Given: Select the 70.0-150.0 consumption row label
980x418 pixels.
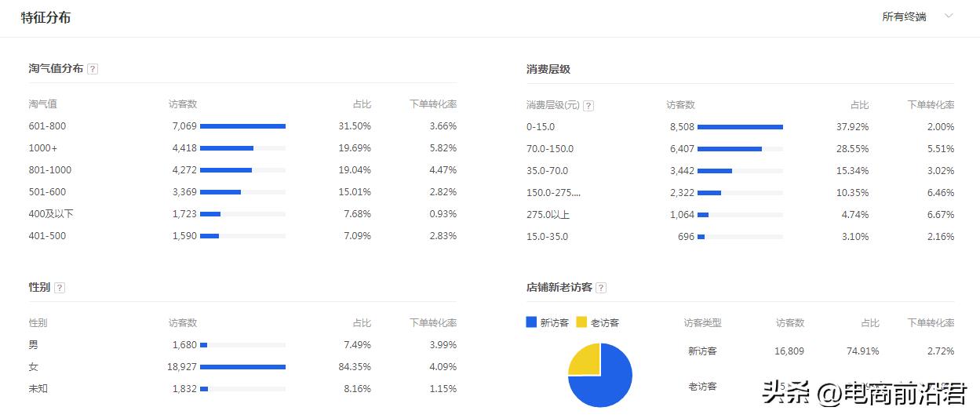Looking at the screenshot, I should coord(550,149).
